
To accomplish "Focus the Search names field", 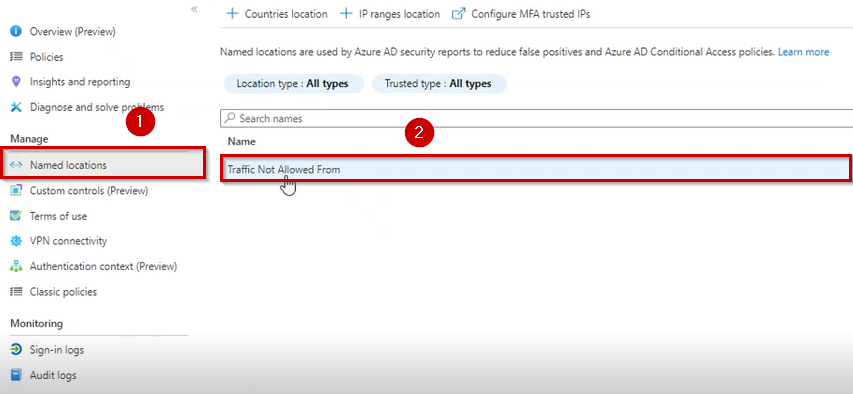I will tap(536, 118).
